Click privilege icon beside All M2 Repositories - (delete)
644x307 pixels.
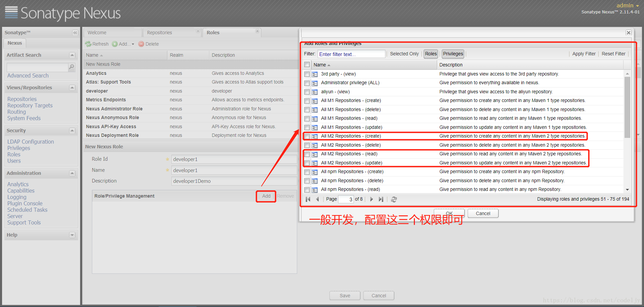315,145
